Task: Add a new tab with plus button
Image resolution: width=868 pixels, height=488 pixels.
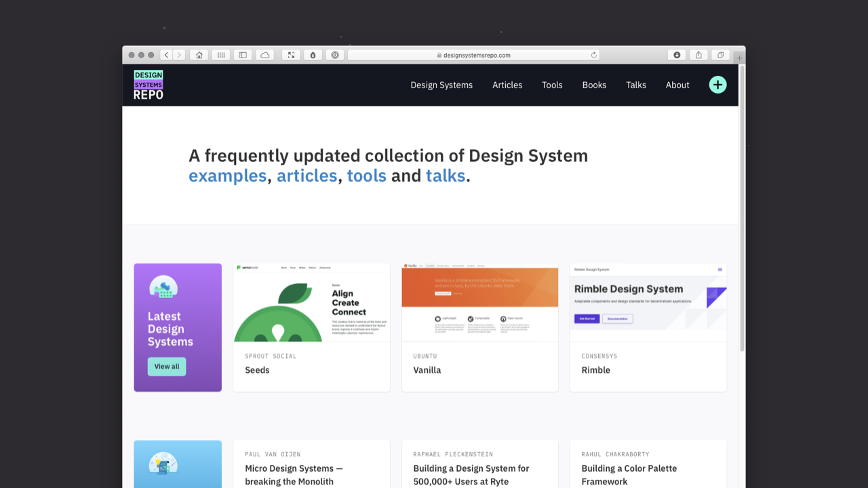Action: click(740, 58)
